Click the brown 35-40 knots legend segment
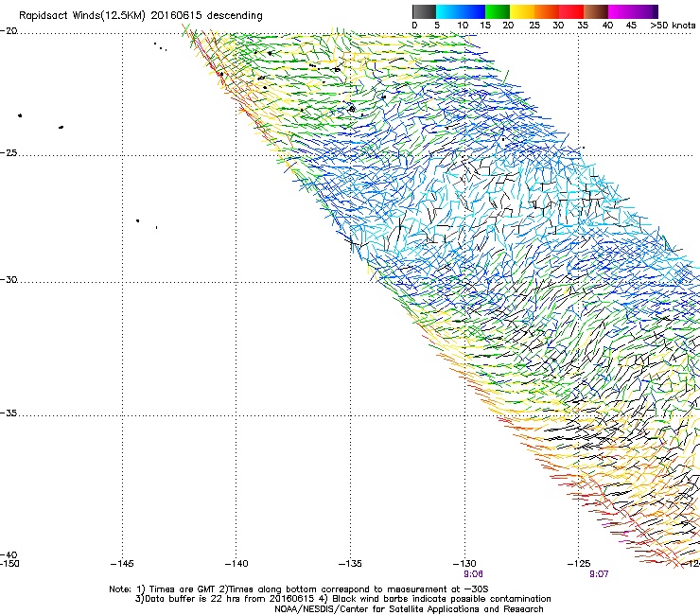This screenshot has width=700, height=615. click(596, 11)
